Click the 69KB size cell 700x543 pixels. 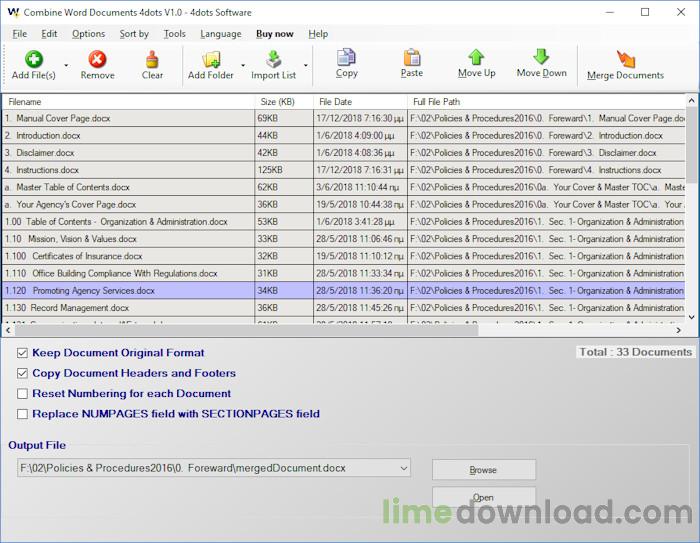284,118
